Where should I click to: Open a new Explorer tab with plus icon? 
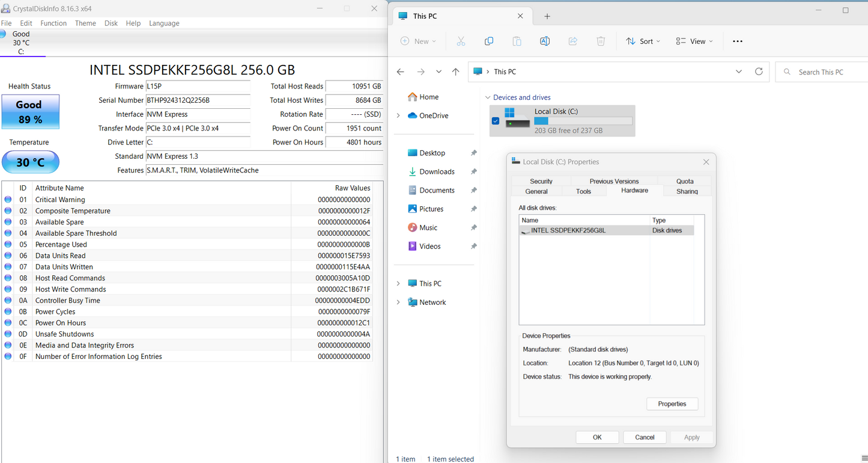point(547,16)
